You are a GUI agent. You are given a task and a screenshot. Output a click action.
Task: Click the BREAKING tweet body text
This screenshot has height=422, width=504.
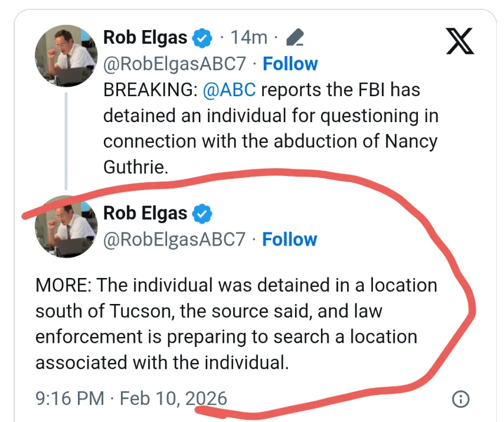coord(270,128)
